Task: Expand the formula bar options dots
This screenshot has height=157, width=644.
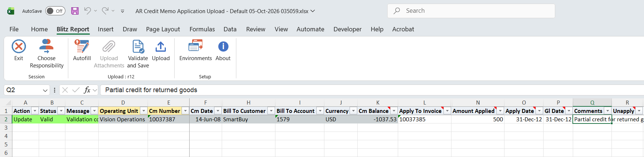Action: click(54, 90)
